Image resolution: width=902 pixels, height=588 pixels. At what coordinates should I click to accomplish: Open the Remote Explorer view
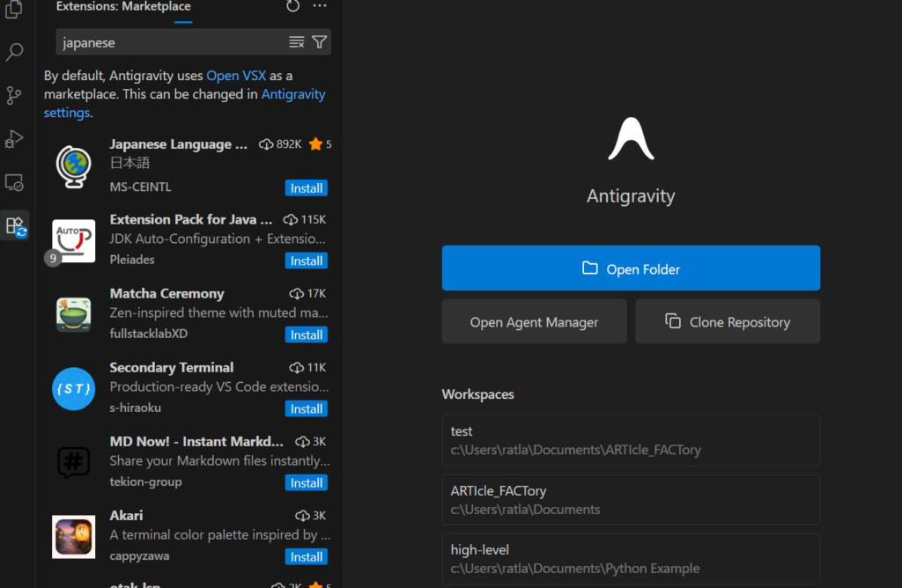point(15,182)
